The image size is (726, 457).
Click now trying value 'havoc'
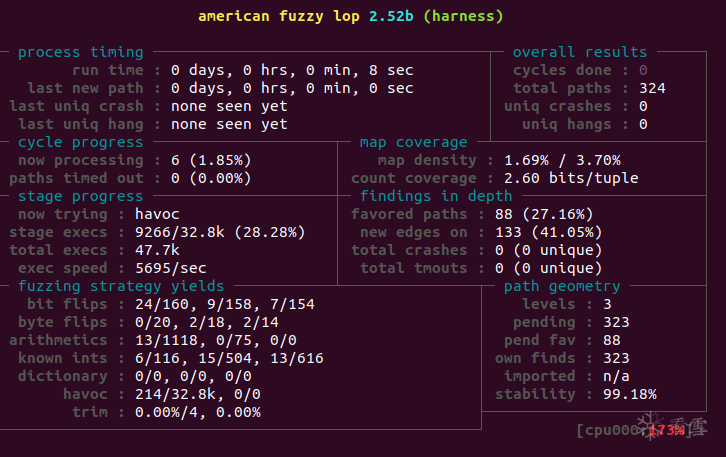(x=157, y=214)
